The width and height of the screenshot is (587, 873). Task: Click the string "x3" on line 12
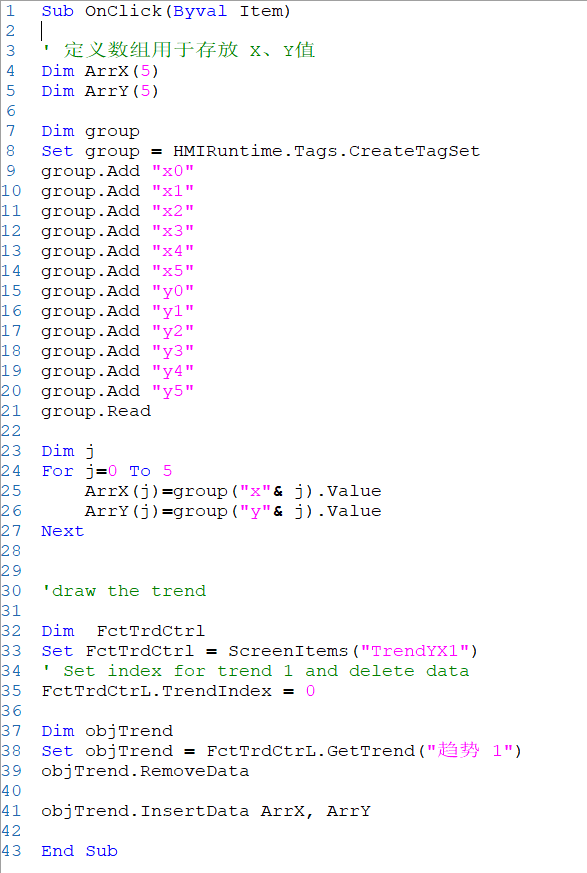click(x=173, y=231)
